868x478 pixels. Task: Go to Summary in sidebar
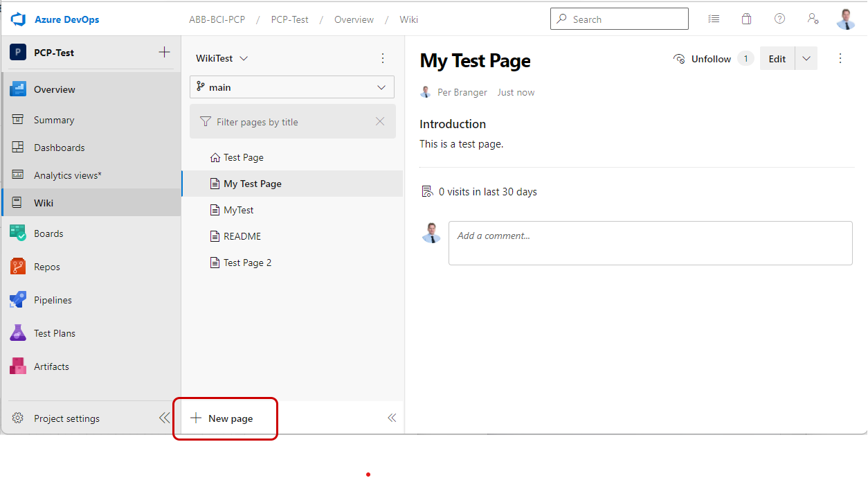91,120
